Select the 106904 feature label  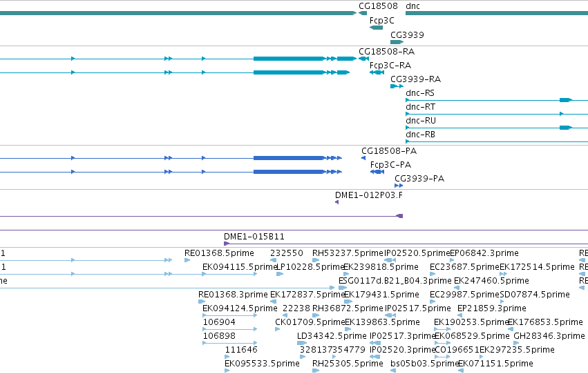[x=219, y=323]
